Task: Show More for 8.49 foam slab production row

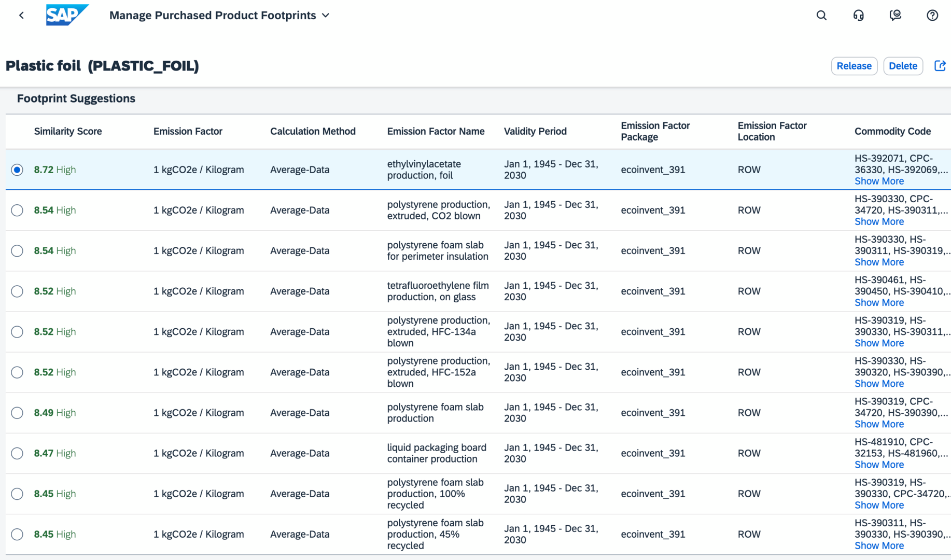Action: click(x=879, y=424)
